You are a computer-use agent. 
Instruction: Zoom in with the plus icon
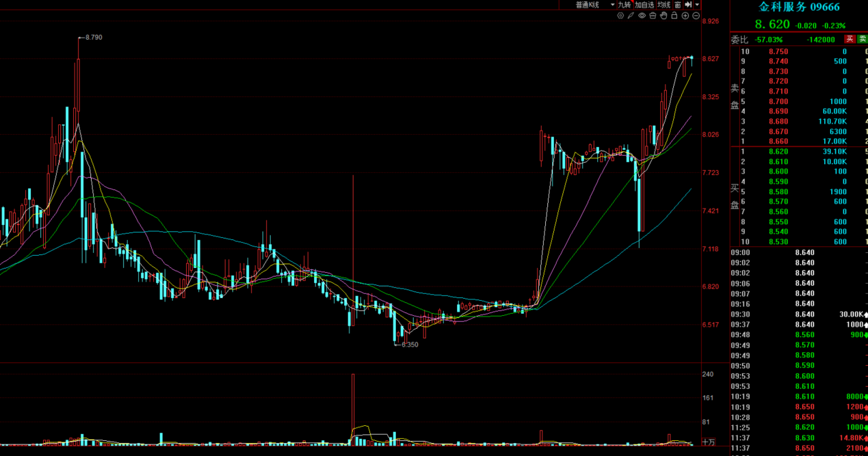pyautogui.click(x=685, y=16)
